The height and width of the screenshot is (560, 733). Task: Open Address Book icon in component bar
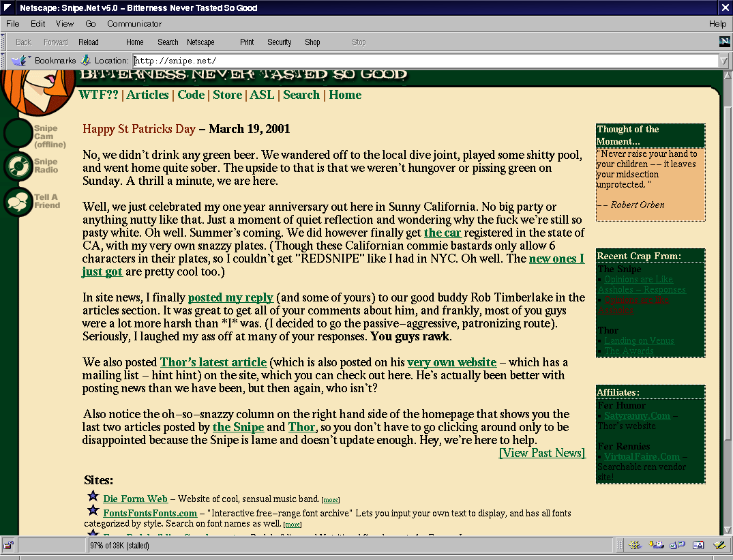click(x=698, y=545)
